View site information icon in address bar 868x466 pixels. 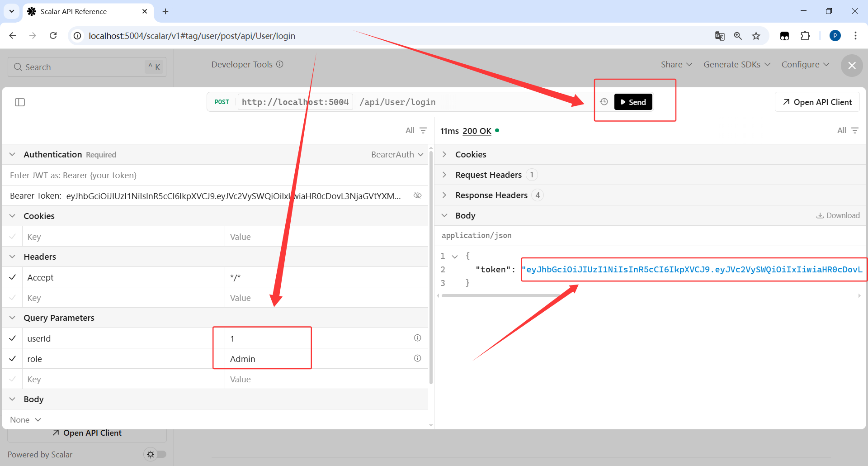click(x=78, y=36)
